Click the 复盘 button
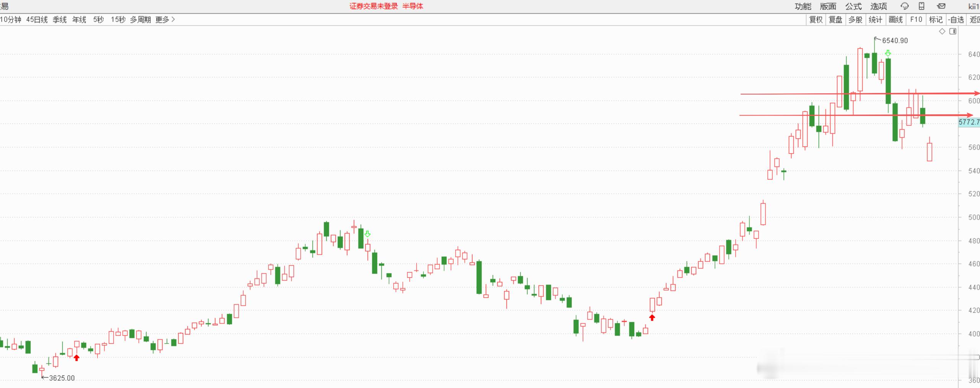The width and height of the screenshot is (980, 388). point(836,20)
